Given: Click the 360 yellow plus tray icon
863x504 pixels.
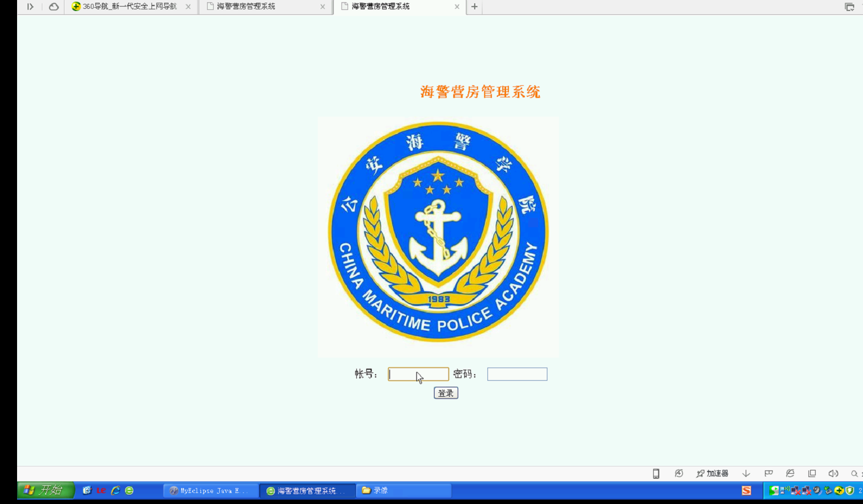Looking at the screenshot, I should click(839, 490).
